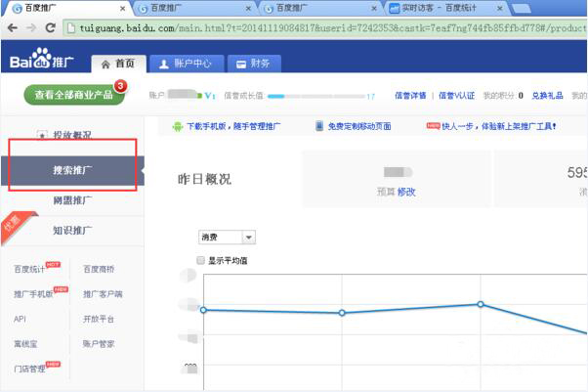The width and height of the screenshot is (588, 392).
Task: Select 搜索推广 in the sidebar
Action: 72,170
